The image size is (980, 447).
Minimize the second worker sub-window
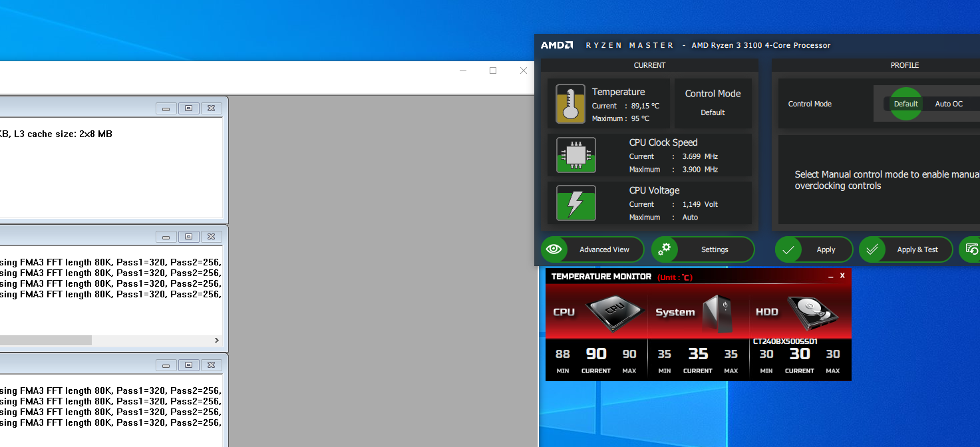click(x=166, y=237)
